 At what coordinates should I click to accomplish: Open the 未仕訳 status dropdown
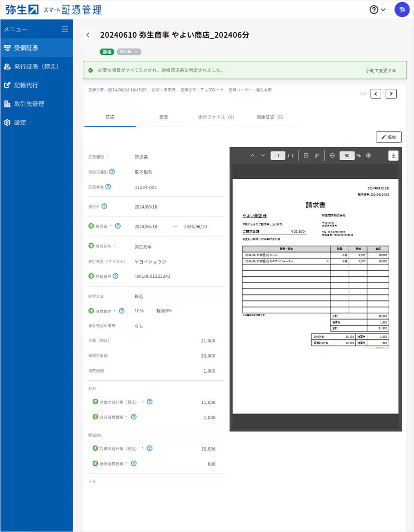point(129,51)
